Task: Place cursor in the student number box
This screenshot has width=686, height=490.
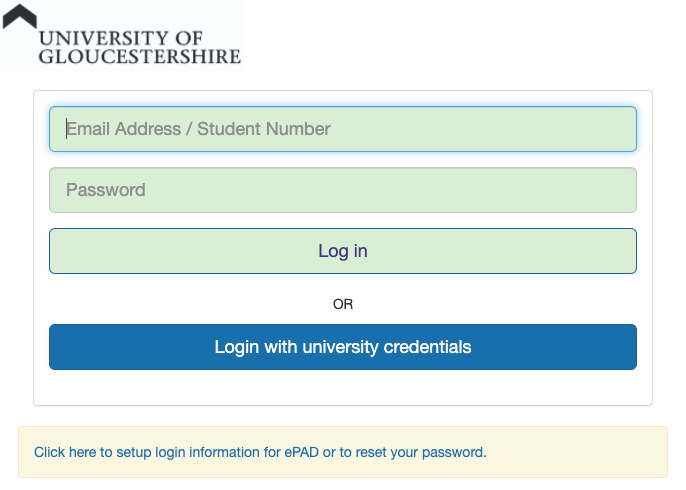Action: coord(343,129)
